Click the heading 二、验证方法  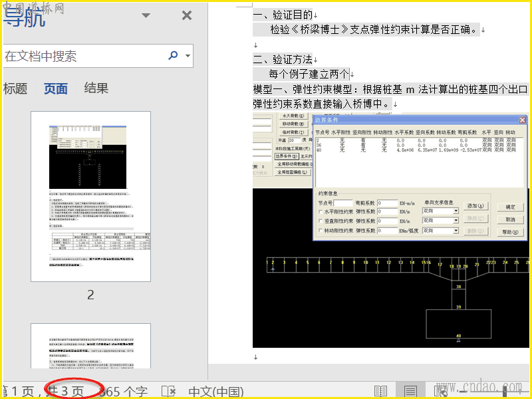pos(283,59)
